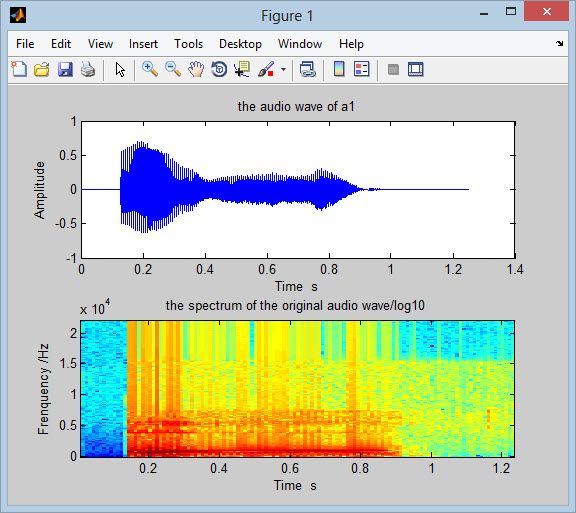The image size is (576, 513).
Task: Open the Tools menu
Action: (188, 44)
